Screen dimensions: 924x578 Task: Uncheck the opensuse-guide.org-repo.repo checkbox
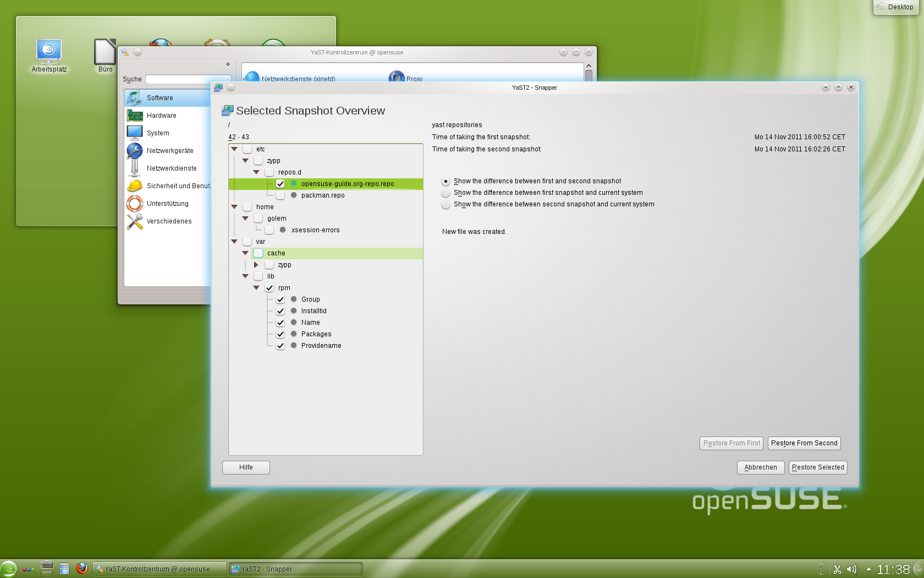coord(280,183)
